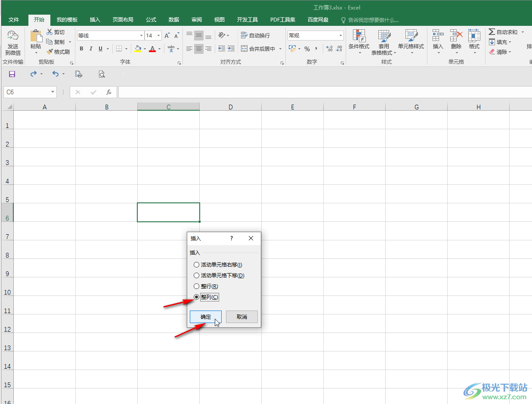Image resolution: width=532 pixels, height=404 pixels.
Task: Expand the Name Box dropdown arrow
Action: [x=53, y=92]
